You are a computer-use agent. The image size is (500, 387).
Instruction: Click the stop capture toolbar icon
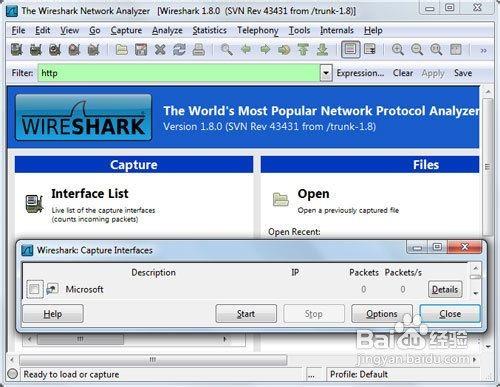pos(74,50)
